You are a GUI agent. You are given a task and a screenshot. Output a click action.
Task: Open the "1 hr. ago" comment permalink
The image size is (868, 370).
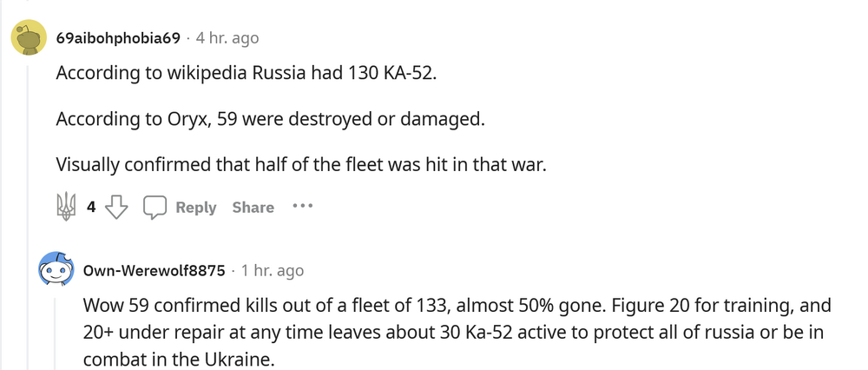[273, 270]
